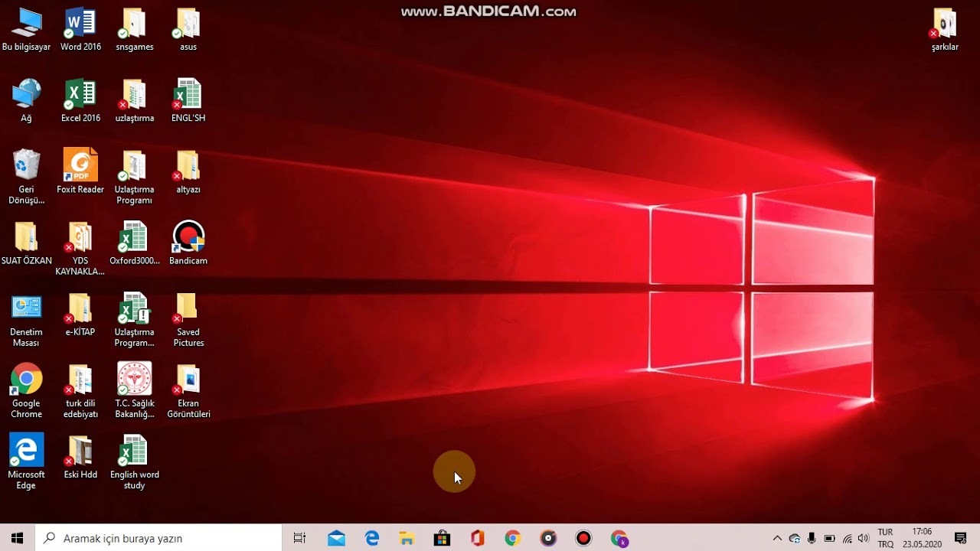
Task: Open Chrome from the taskbar
Action: [x=513, y=538]
